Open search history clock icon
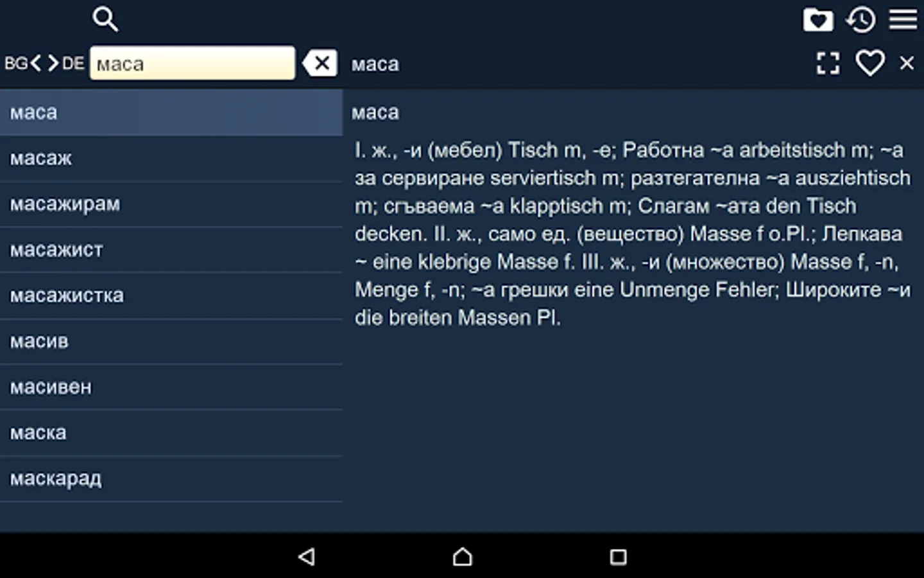This screenshot has height=578, width=924. pos(860,20)
